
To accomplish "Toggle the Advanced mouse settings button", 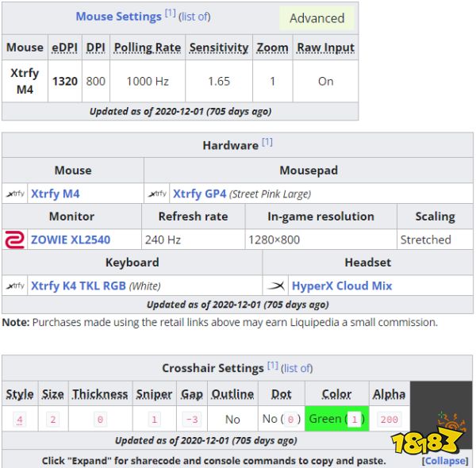I will coord(317,18).
